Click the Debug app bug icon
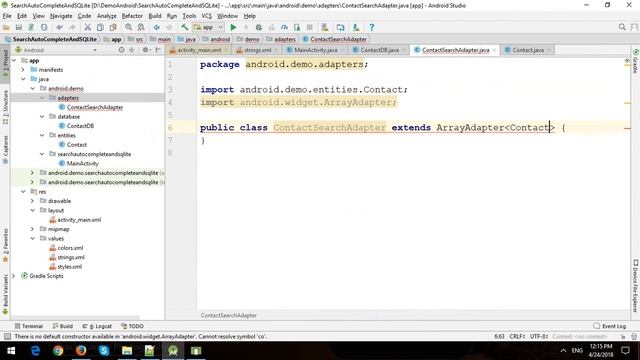This screenshot has width=640, height=360. click(258, 27)
